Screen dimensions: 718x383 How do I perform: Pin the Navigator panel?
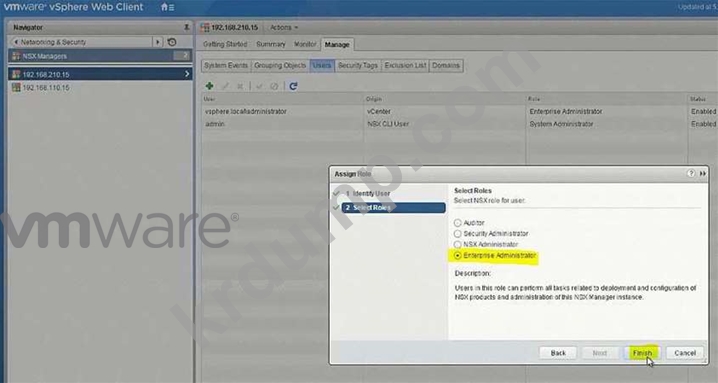coord(186,27)
